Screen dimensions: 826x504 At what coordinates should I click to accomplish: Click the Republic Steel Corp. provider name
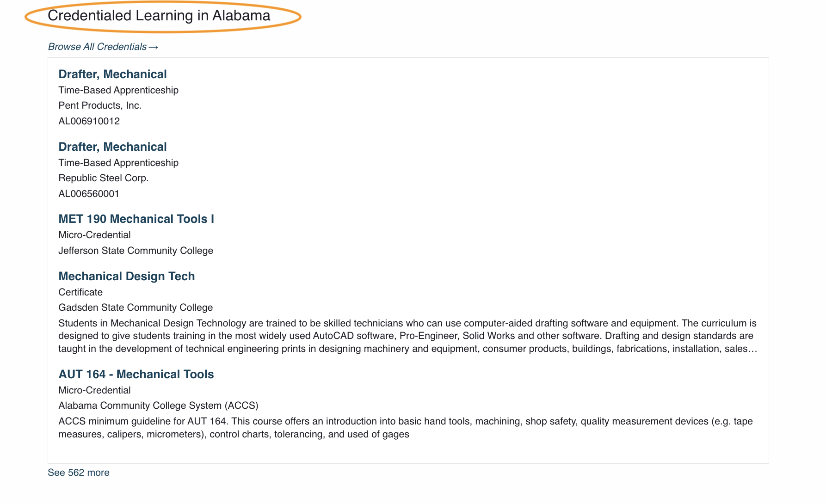[103, 178]
